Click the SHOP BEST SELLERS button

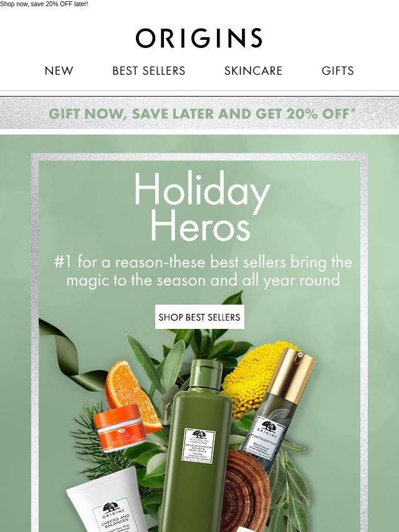coord(199,317)
